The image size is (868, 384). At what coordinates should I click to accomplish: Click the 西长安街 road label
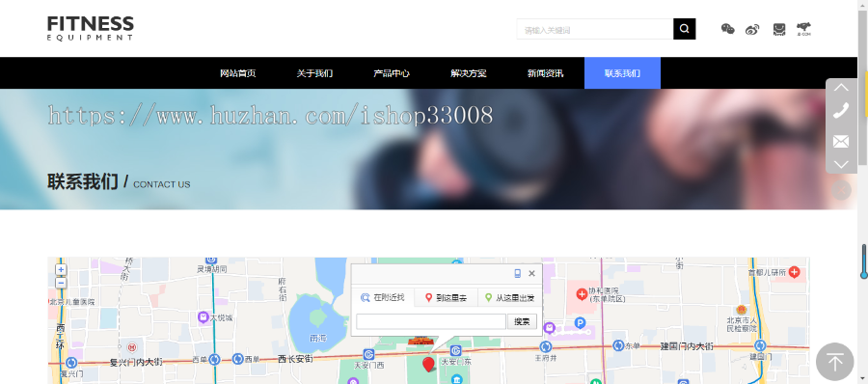tap(295, 359)
